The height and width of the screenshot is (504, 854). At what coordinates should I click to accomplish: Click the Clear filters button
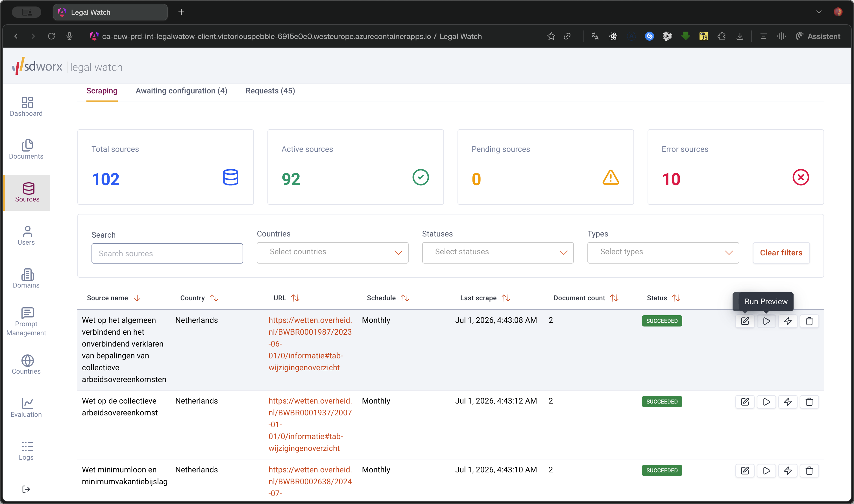coord(781,253)
